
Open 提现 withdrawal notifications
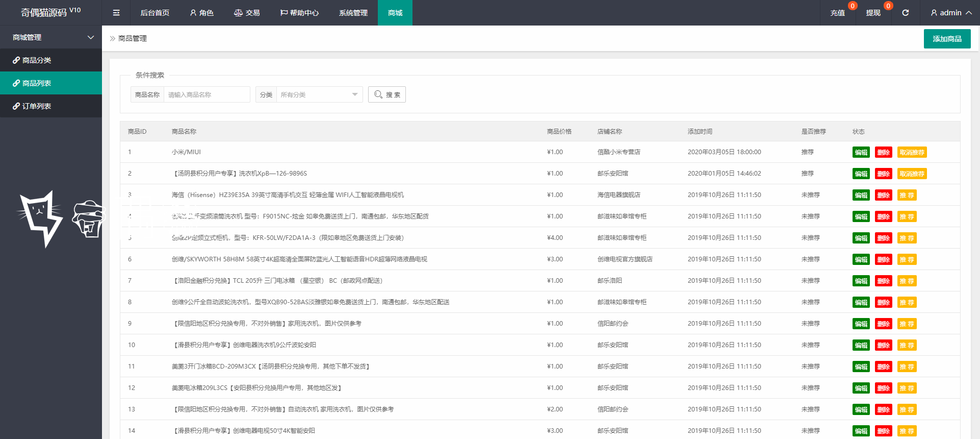873,13
